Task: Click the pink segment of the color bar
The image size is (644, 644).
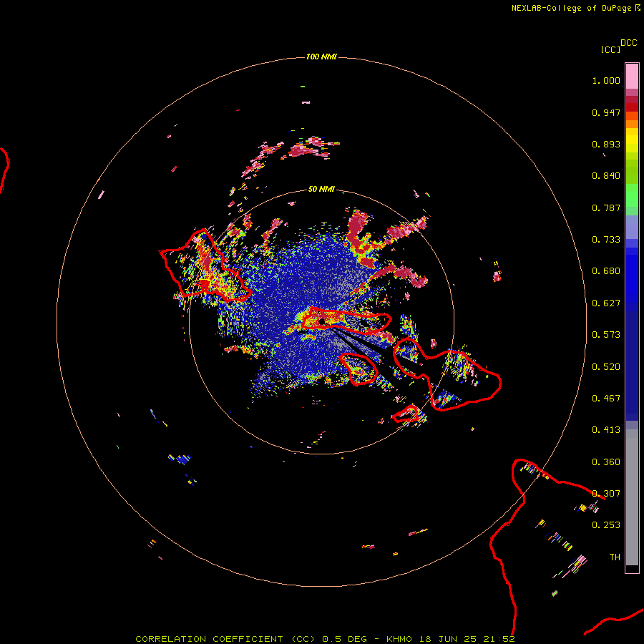Action: (x=632, y=76)
